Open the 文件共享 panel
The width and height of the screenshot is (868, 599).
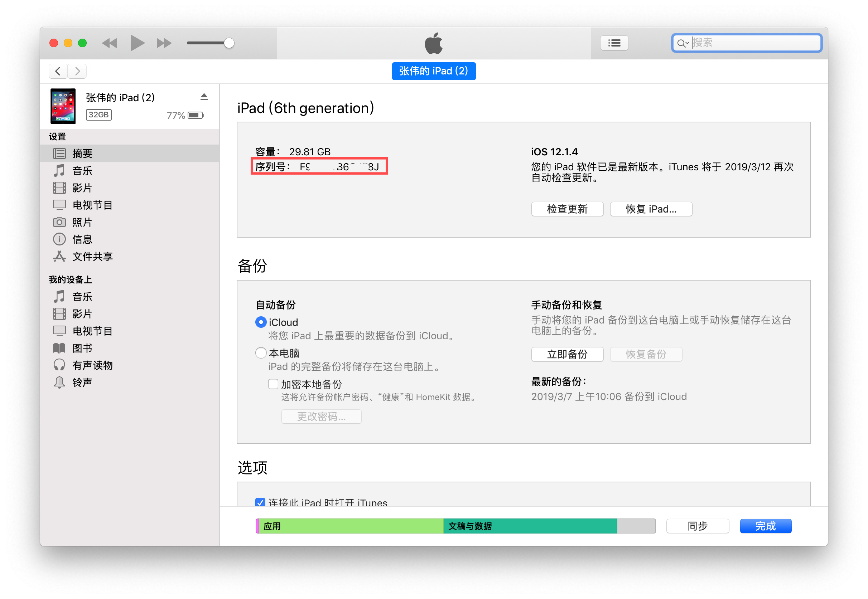pos(92,256)
